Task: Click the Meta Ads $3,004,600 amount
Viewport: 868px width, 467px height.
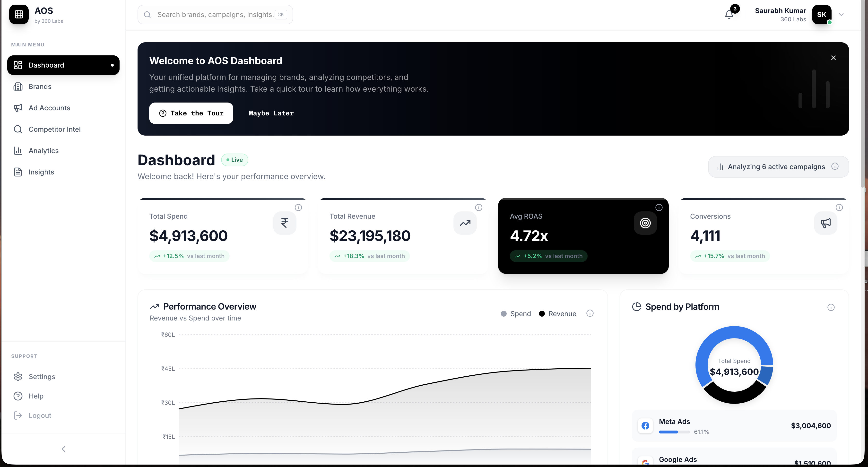Action: 811,426
